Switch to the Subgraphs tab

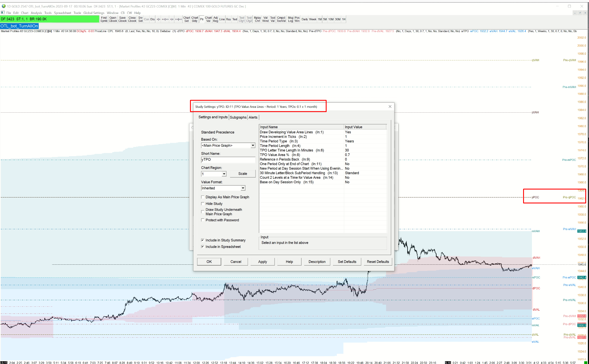click(238, 117)
